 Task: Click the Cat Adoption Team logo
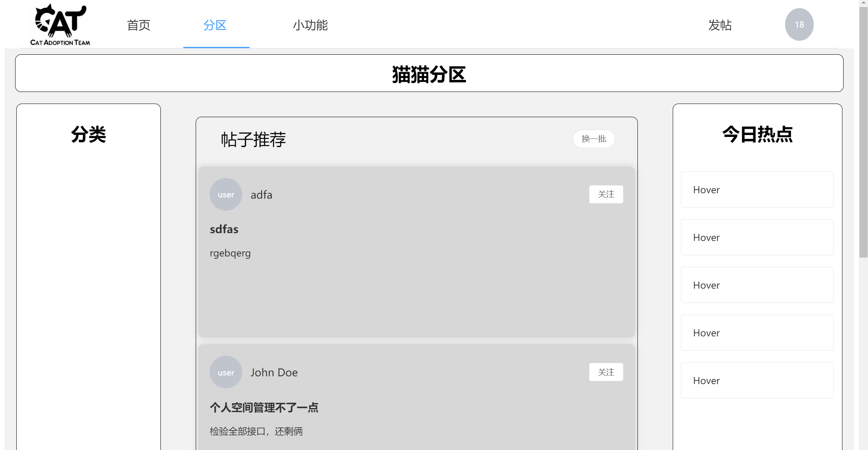pyautogui.click(x=60, y=25)
